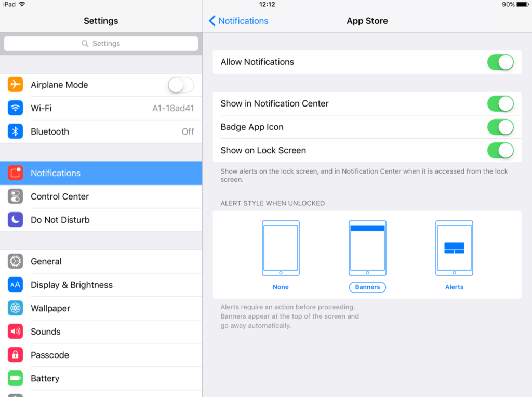Disable Allow Notifications switch
Viewport: 532px width, 397px height.
pos(500,62)
